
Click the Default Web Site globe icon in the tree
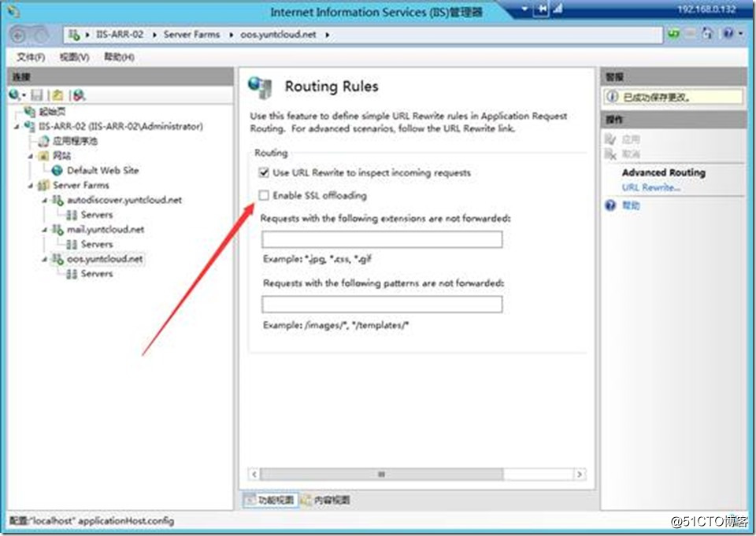[x=57, y=170]
